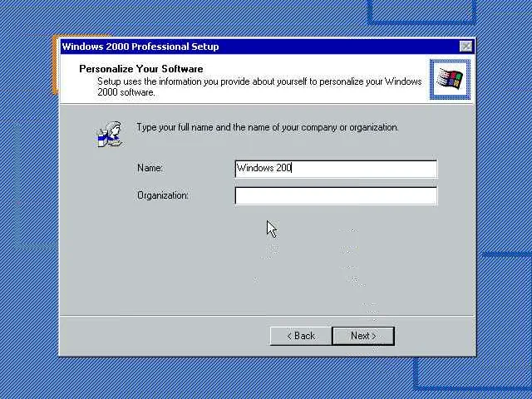Click the "Personalize Your Software" heading
The image size is (532, 399).
click(x=141, y=69)
